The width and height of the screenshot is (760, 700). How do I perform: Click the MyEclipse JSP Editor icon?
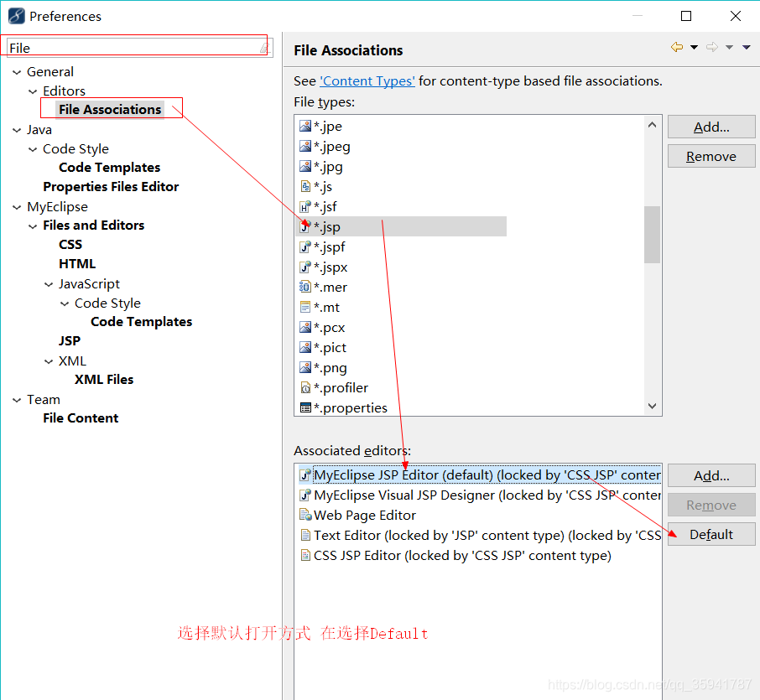click(x=305, y=475)
